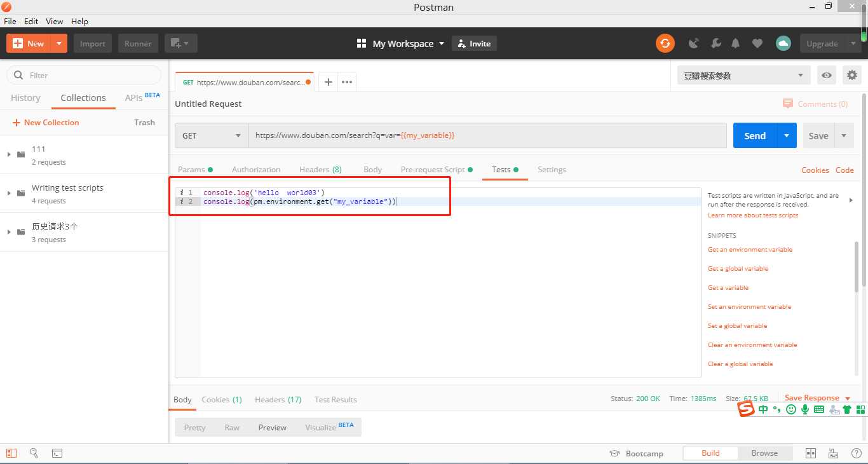Open the response Test Results tab
868x464 pixels.
coord(336,400)
